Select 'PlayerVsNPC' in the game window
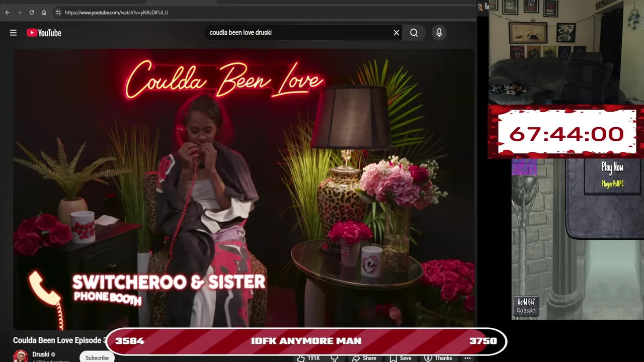644x362 pixels. [612, 184]
